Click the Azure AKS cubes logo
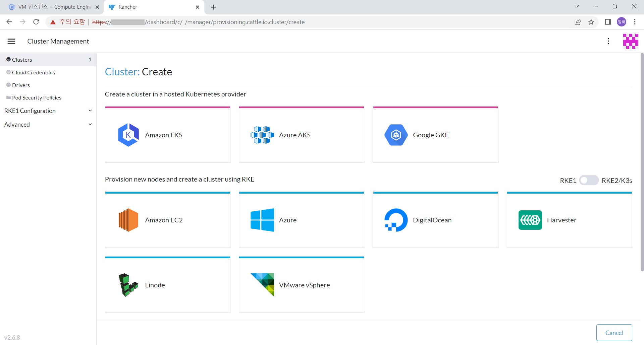This screenshot has height=345, width=644. (262, 135)
